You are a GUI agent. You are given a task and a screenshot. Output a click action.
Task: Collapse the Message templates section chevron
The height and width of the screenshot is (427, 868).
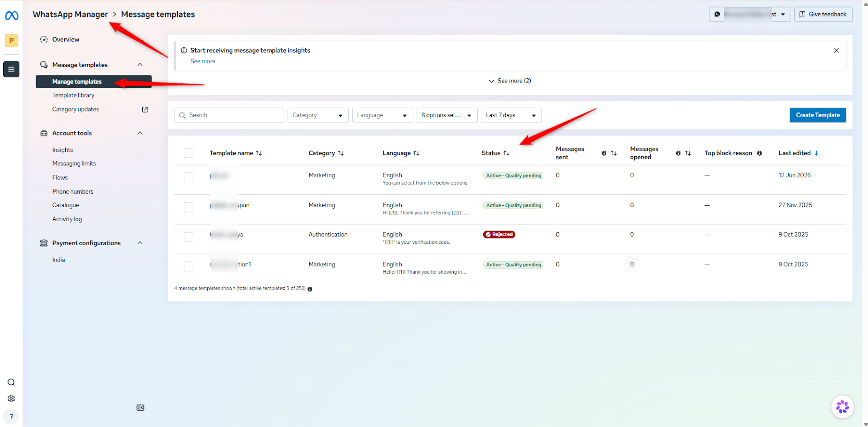click(140, 65)
